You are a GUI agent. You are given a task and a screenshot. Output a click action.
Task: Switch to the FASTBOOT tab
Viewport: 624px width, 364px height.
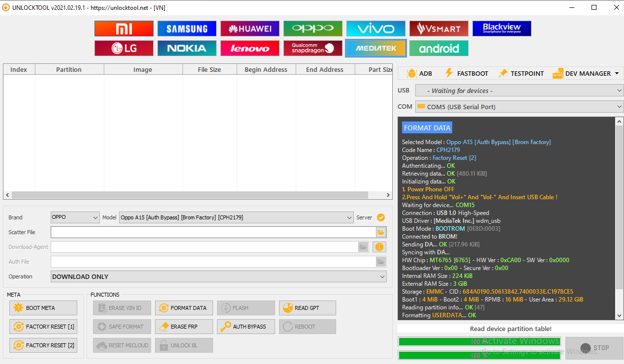tap(466, 73)
